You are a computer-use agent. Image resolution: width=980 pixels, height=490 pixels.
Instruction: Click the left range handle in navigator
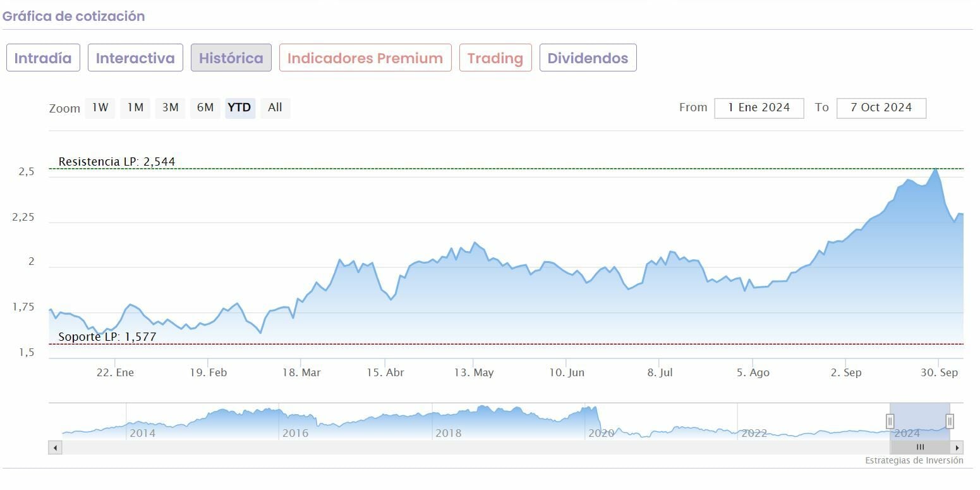click(x=890, y=421)
